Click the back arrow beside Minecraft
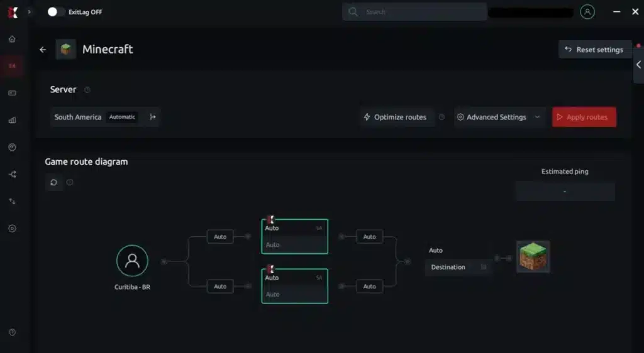Image resolution: width=644 pixels, height=353 pixels. (43, 50)
